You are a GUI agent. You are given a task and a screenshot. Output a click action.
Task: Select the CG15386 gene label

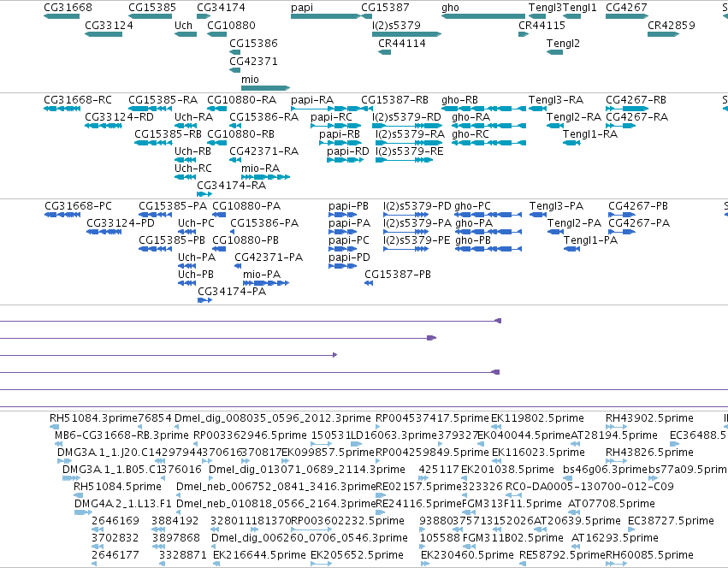[x=253, y=43]
